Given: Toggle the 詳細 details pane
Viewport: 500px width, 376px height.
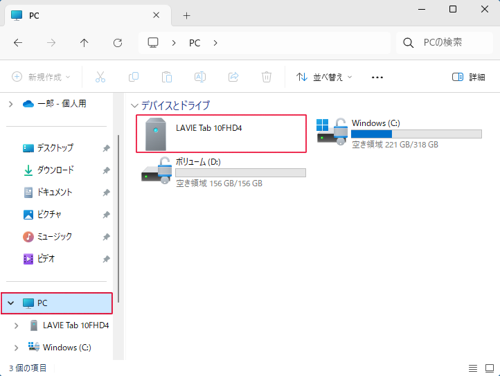Looking at the screenshot, I should point(468,77).
